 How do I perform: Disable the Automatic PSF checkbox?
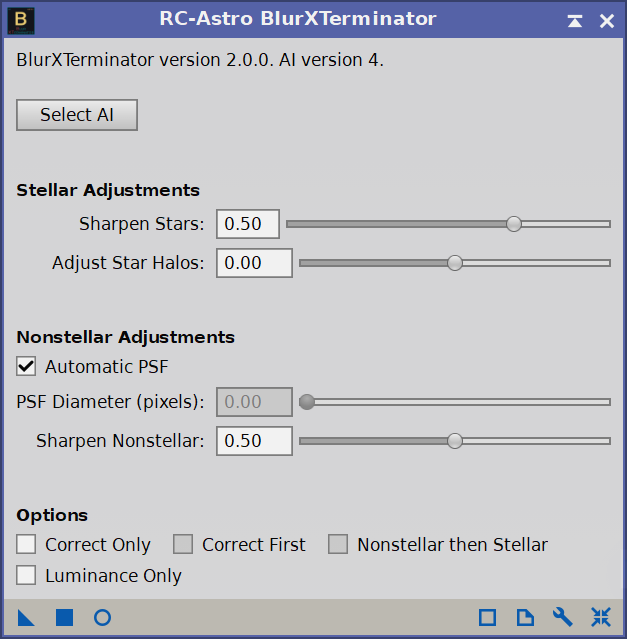pyautogui.click(x=26, y=367)
